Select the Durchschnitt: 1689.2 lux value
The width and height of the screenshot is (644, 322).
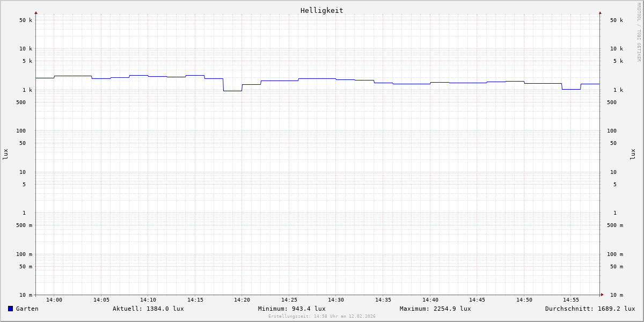pyautogui.click(x=590, y=309)
